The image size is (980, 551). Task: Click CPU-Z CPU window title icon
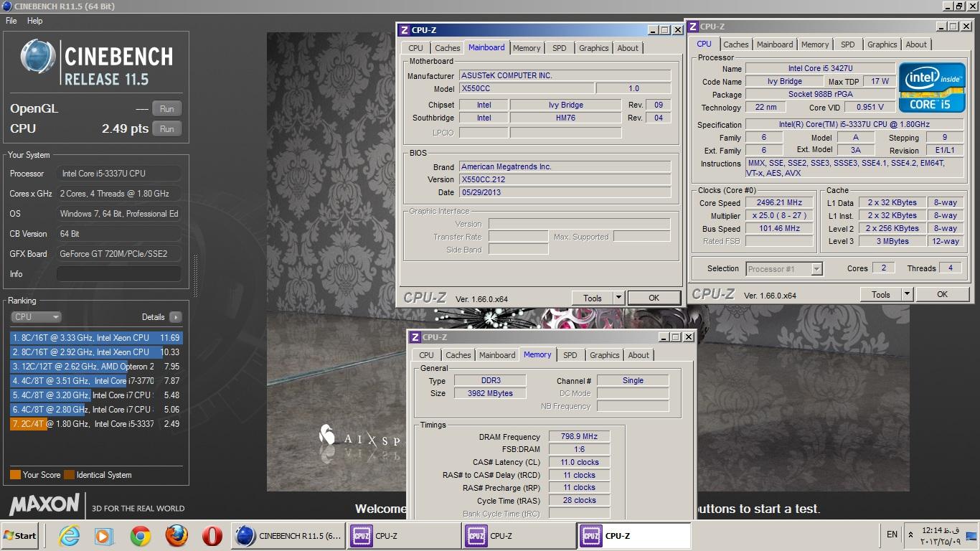click(693, 27)
